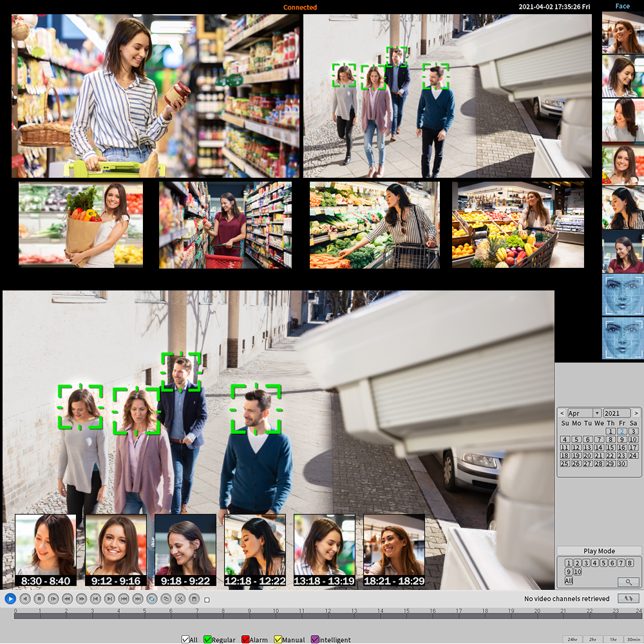Viewport: 644px width, 644px height.
Task: Toggle the red Alarm checkbox
Action: (x=245, y=639)
